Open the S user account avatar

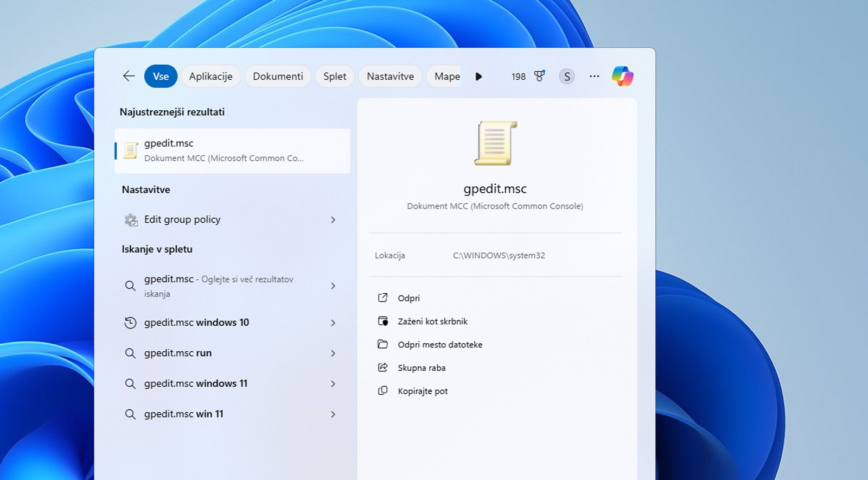tap(567, 77)
